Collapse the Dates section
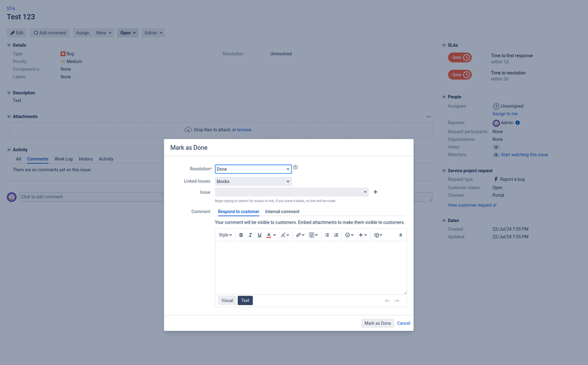Viewport: 588px width, 365px height. (444, 221)
